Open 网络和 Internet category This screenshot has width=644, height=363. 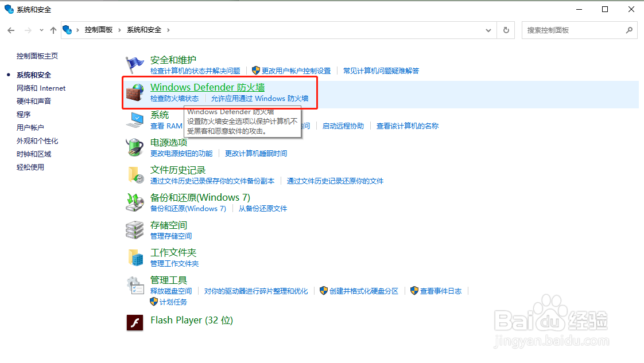click(41, 88)
